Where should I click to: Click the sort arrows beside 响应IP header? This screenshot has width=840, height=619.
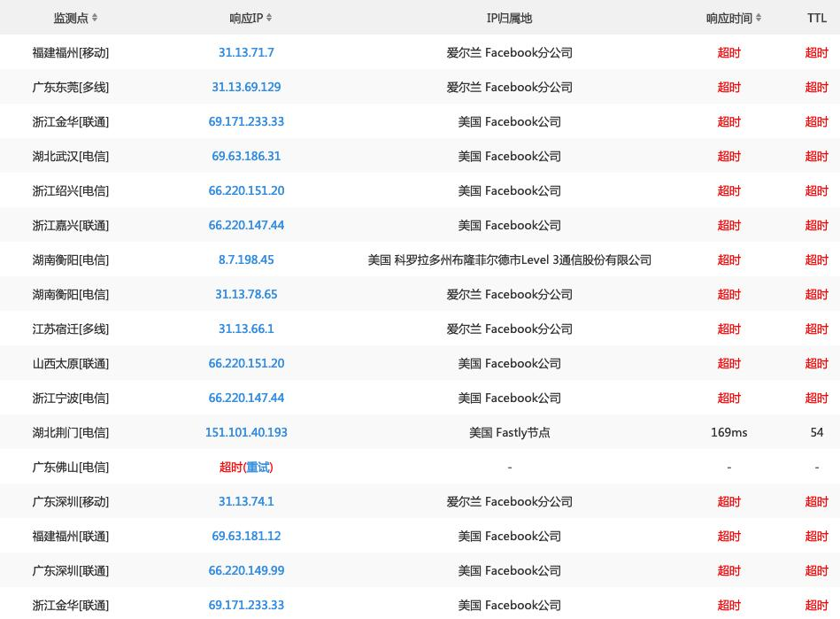coord(269,18)
